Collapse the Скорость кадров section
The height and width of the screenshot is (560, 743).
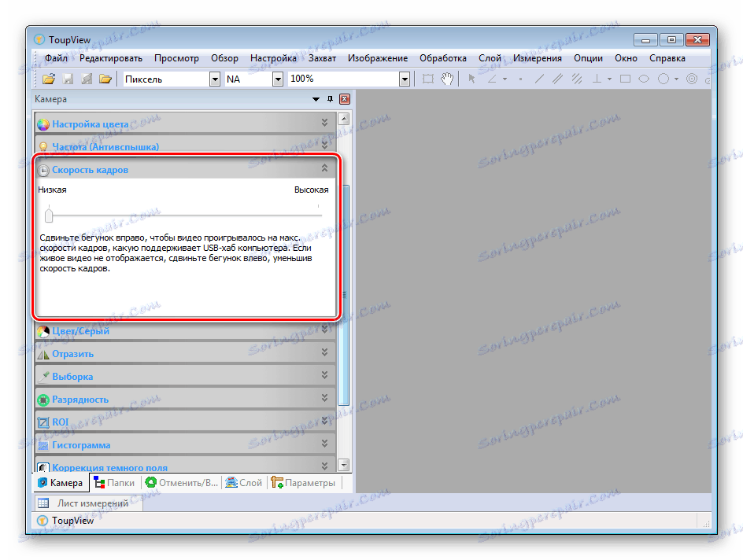point(324,168)
